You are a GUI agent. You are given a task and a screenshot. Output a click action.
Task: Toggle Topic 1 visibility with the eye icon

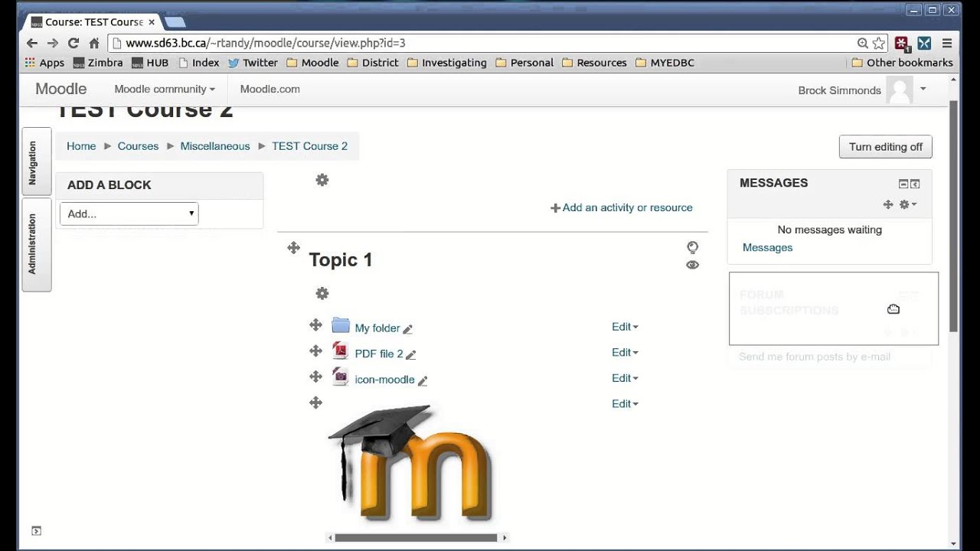(692, 265)
